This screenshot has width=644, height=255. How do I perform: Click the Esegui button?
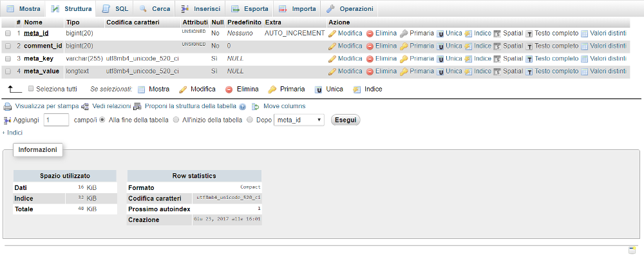345,120
